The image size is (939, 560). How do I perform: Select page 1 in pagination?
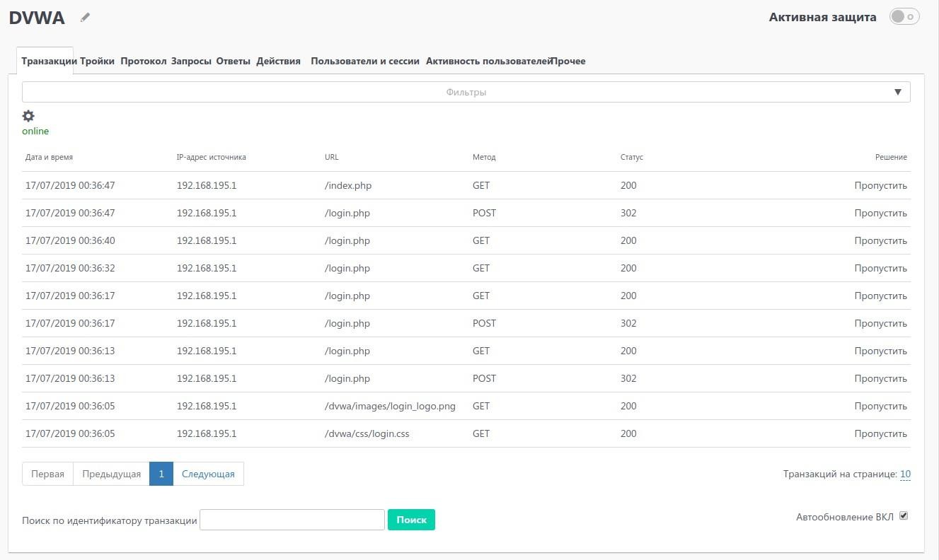click(x=161, y=474)
